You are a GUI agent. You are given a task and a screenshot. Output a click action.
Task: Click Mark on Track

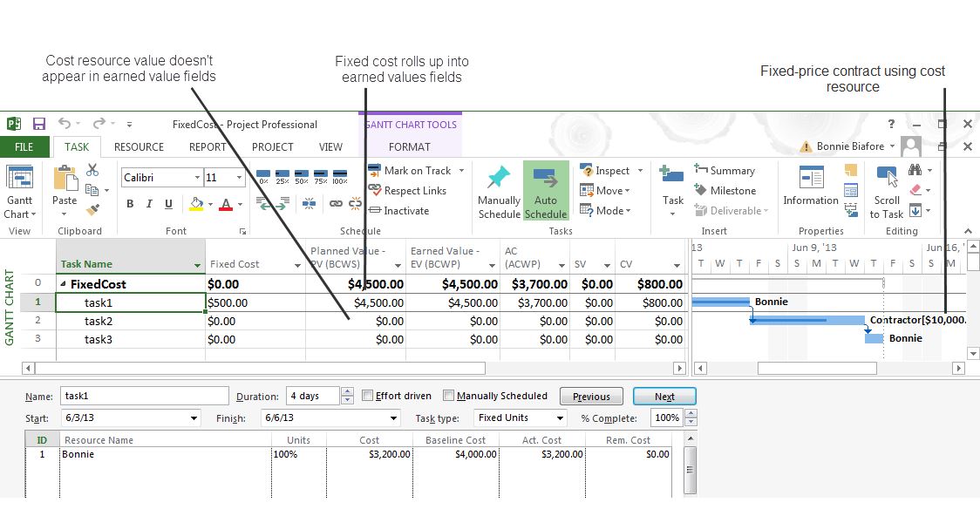[410, 171]
